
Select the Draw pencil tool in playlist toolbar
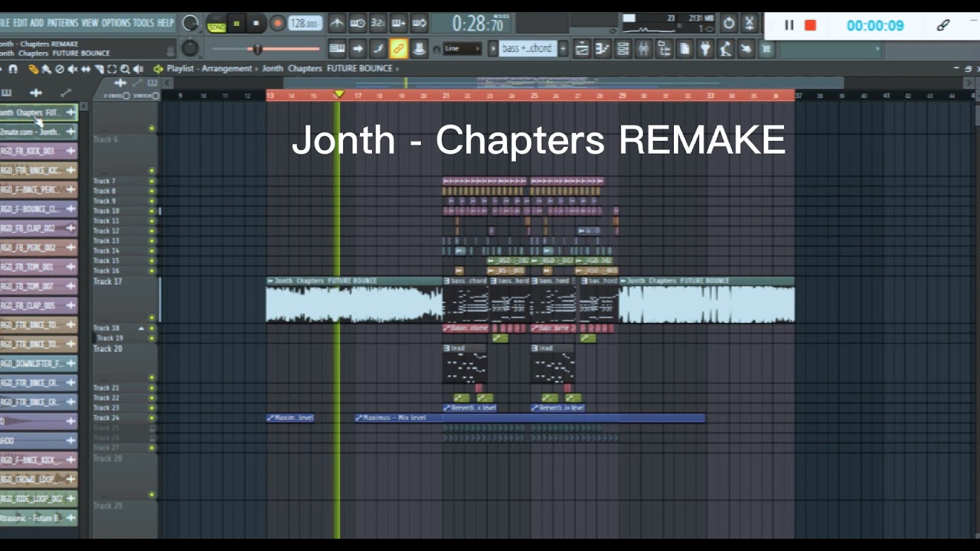[x=34, y=69]
